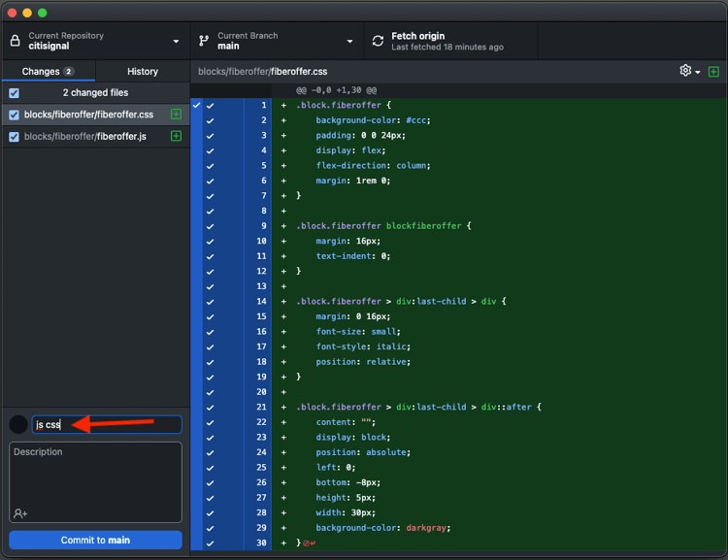Click the 2 changed files label
Viewport: 728px width, 560px height.
click(96, 93)
